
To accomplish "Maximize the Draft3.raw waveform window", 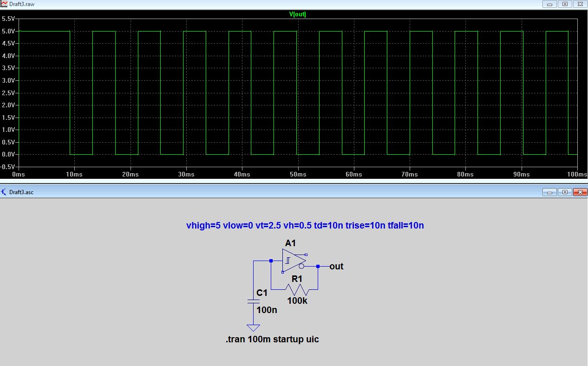I will [x=565, y=4].
